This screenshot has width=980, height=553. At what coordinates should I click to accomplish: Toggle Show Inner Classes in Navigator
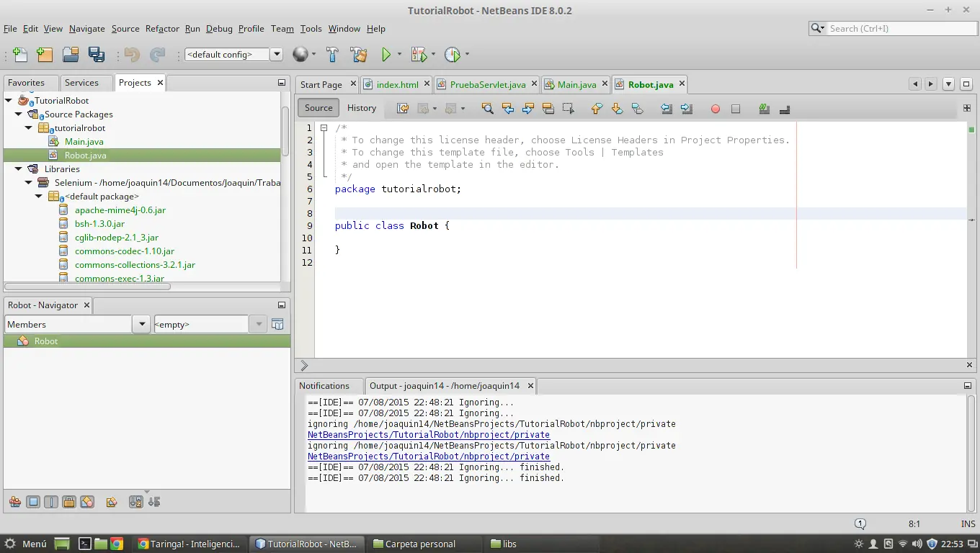tap(87, 502)
